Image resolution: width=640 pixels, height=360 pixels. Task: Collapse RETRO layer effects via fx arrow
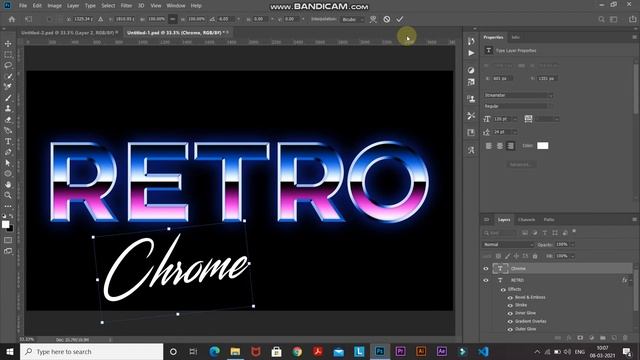click(x=631, y=280)
